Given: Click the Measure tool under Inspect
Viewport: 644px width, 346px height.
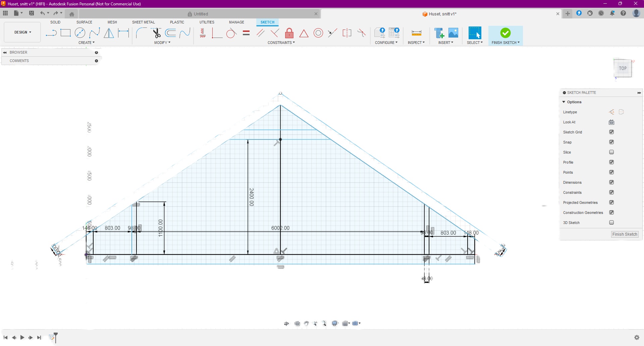Looking at the screenshot, I should (x=416, y=33).
